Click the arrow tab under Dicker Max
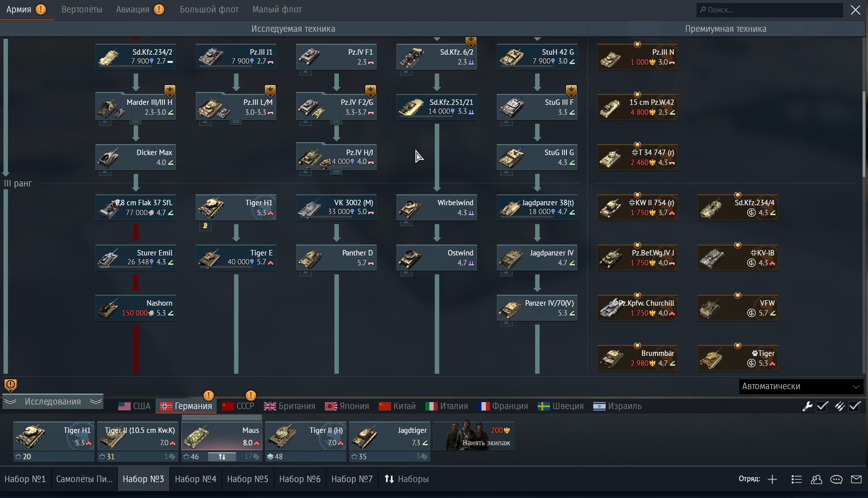The height and width of the screenshot is (498, 868). [105, 172]
